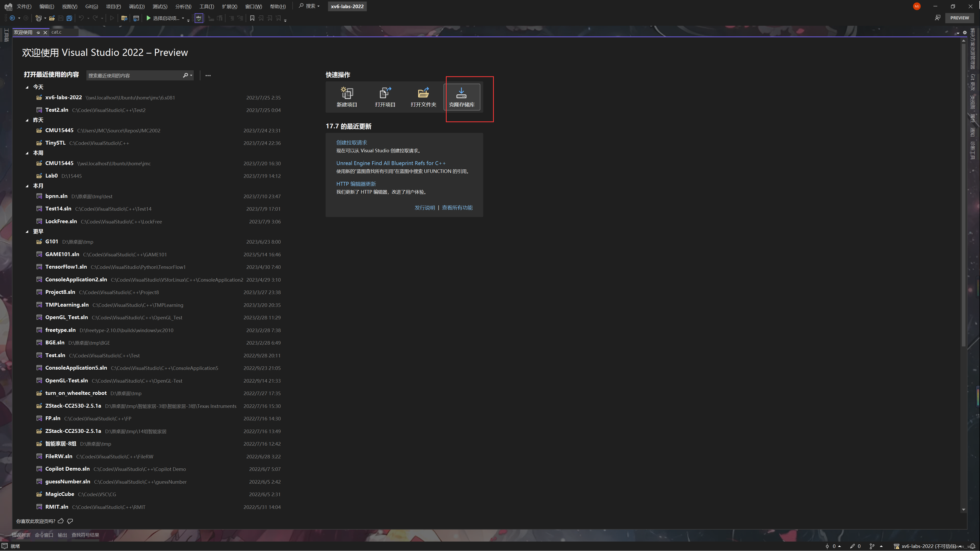
Task: Click the gear icon at tab well right
Action: coord(965,32)
